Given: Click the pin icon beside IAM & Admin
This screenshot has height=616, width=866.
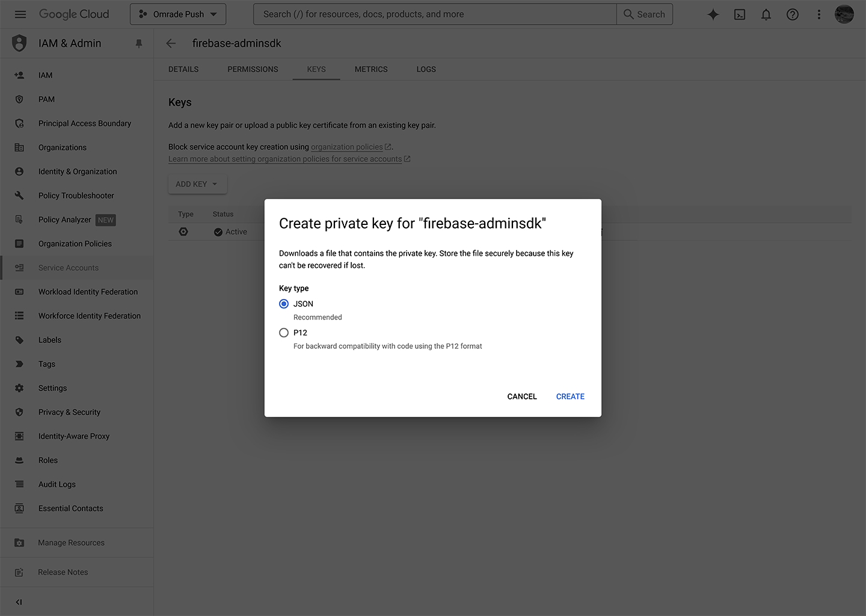Looking at the screenshot, I should click(139, 43).
